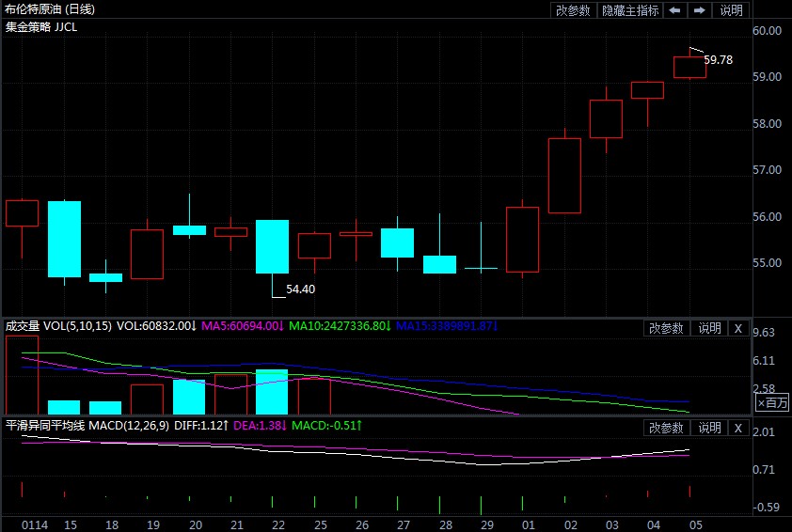Open 说明 in the top toolbar
This screenshot has width=792, height=532.
[x=731, y=10]
